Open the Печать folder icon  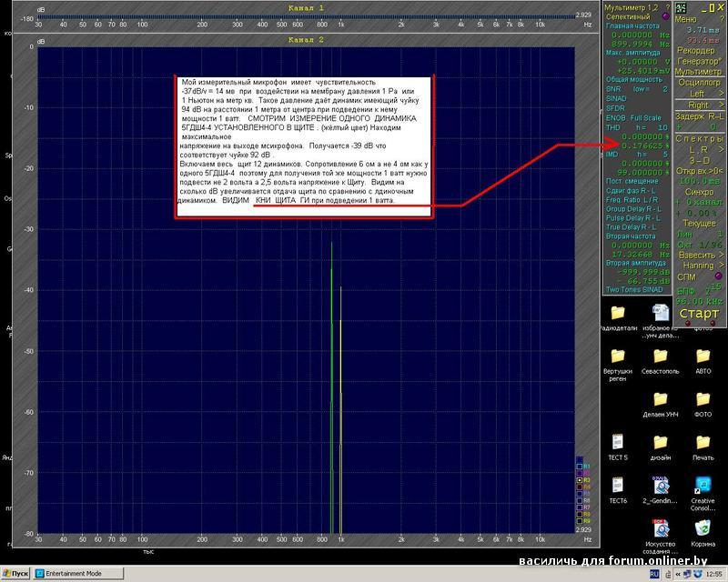[703, 442]
